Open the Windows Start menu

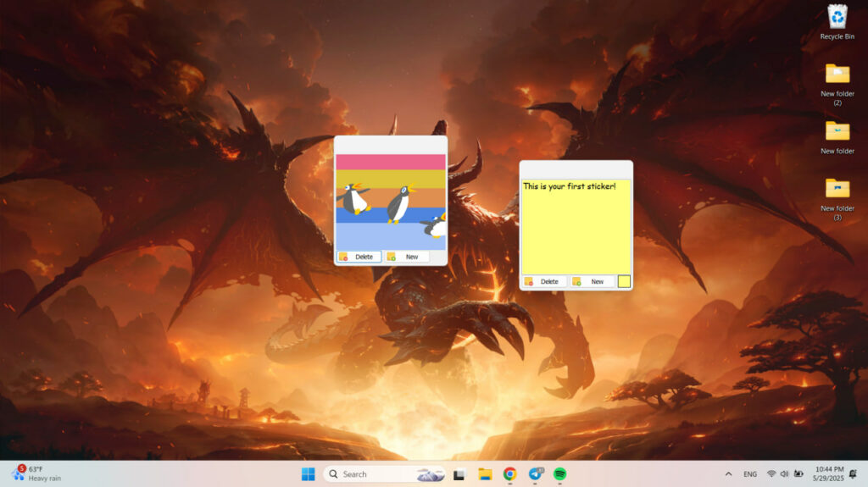309,474
